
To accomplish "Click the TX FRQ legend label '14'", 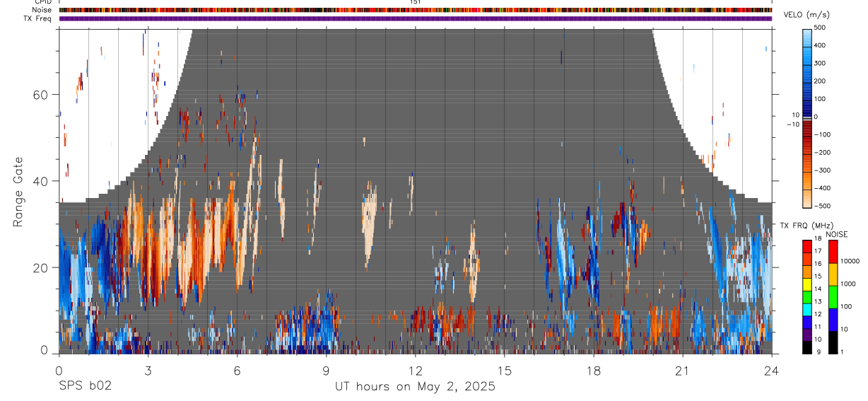I will click(819, 289).
